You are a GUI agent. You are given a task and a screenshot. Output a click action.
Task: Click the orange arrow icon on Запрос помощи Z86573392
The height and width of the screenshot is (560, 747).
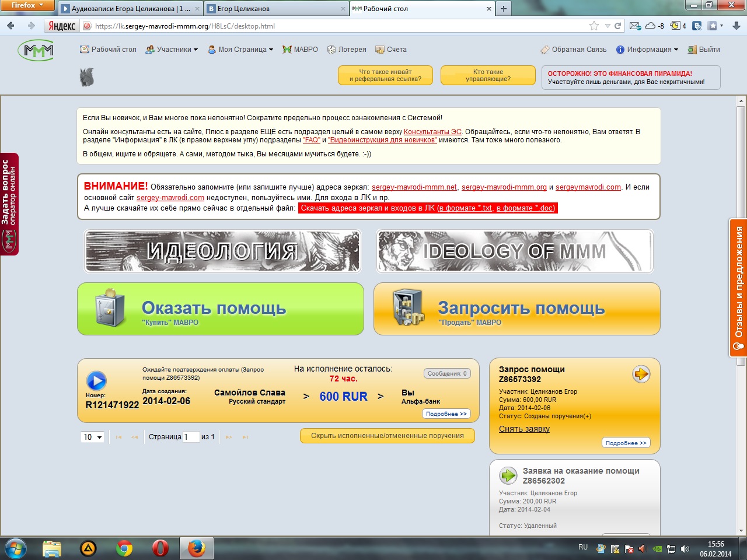[641, 374]
